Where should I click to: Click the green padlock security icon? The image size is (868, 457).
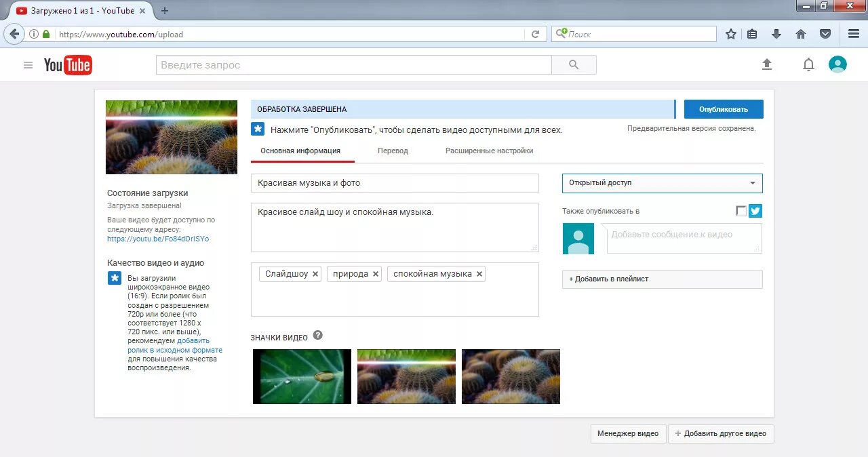46,34
